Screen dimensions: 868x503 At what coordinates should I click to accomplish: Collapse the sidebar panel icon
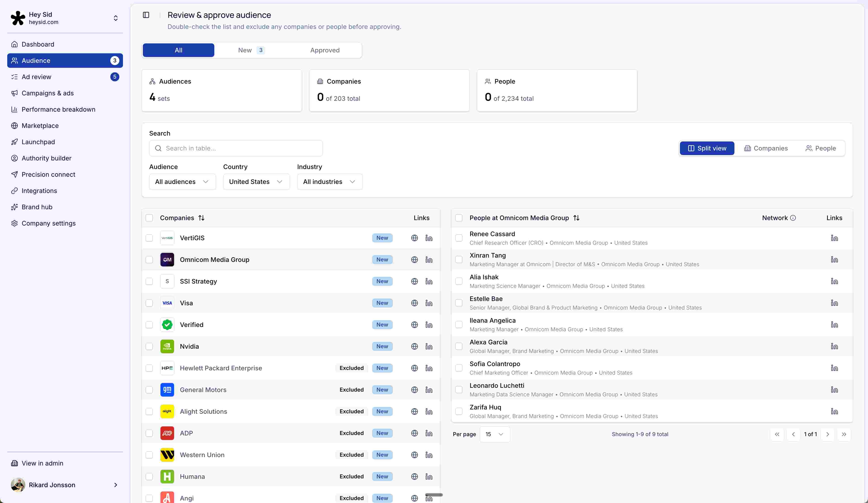[x=146, y=15]
